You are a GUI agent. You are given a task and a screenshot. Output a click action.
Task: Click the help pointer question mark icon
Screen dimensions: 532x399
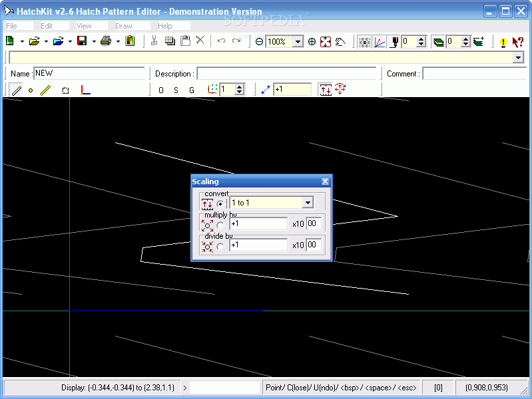coord(518,42)
